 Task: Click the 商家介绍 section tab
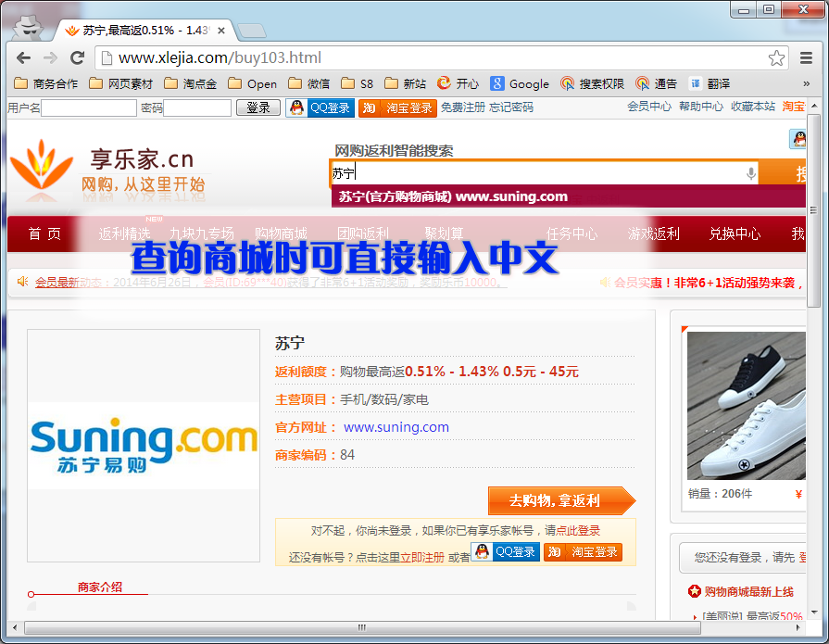[x=100, y=587]
